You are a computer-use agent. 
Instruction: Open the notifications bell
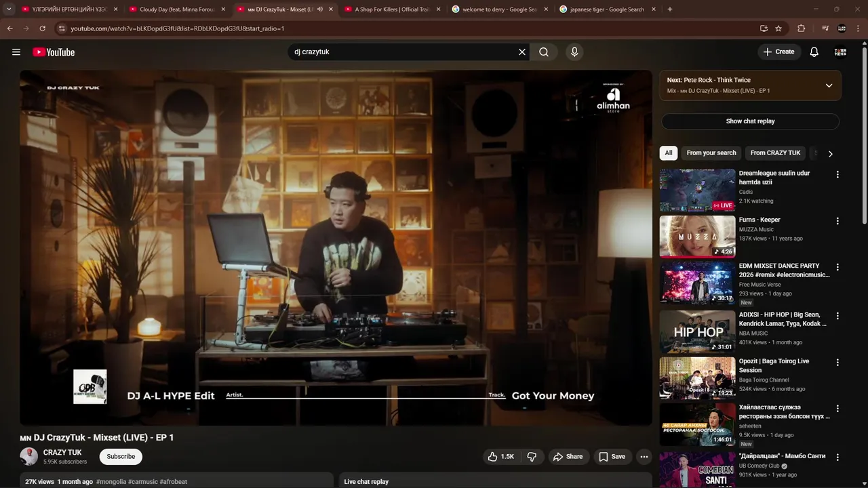814,52
